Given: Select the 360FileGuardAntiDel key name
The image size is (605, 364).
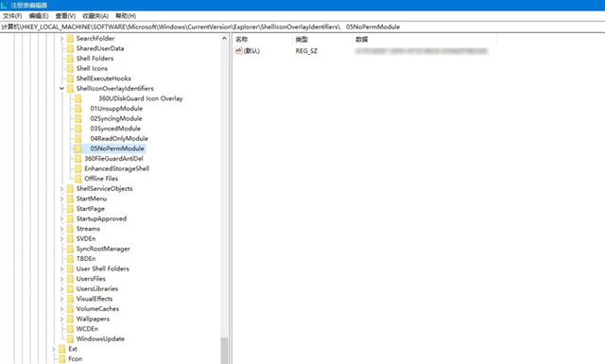Looking at the screenshot, I should pos(113,159).
